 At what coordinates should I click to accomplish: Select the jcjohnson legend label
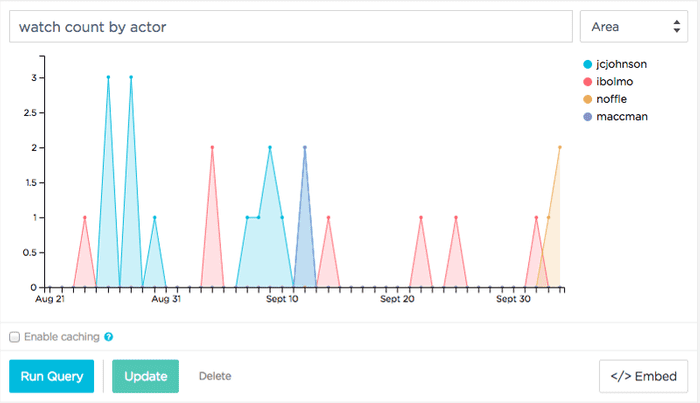[621, 64]
